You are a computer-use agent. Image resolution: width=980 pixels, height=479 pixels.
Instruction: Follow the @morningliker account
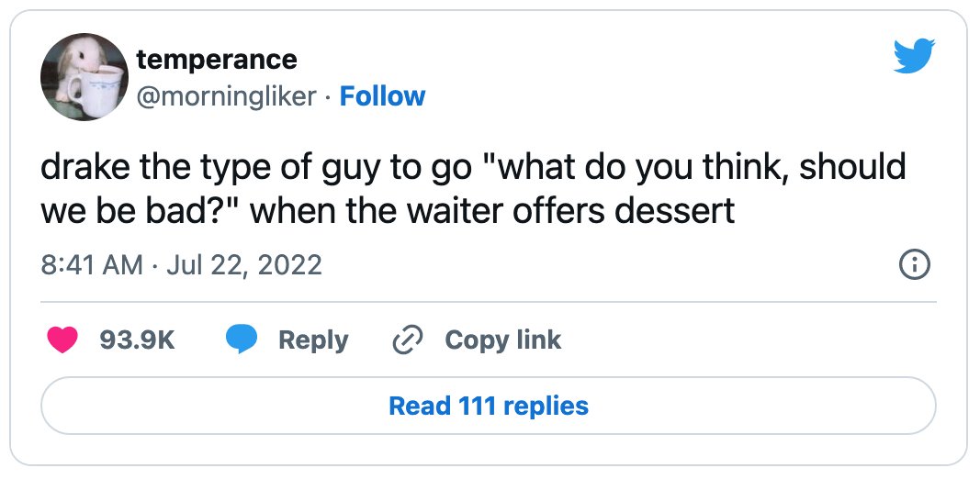click(382, 96)
